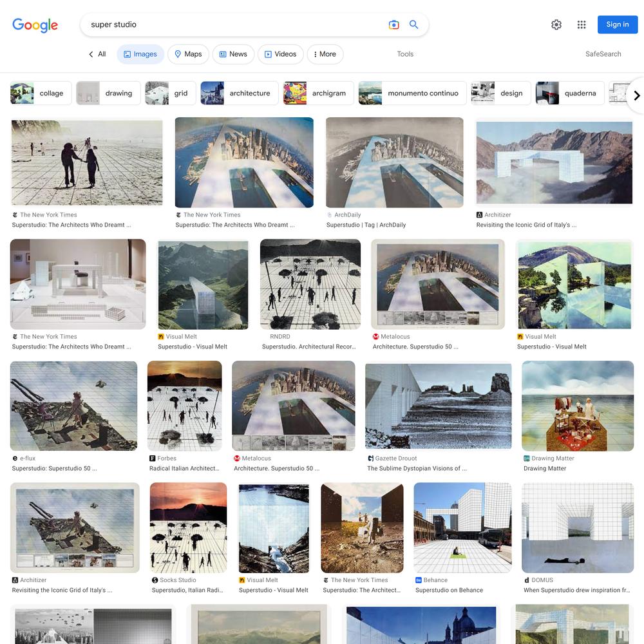Open the e-flux woman sweeping grid image
The width and height of the screenshot is (644, 644).
73,406
